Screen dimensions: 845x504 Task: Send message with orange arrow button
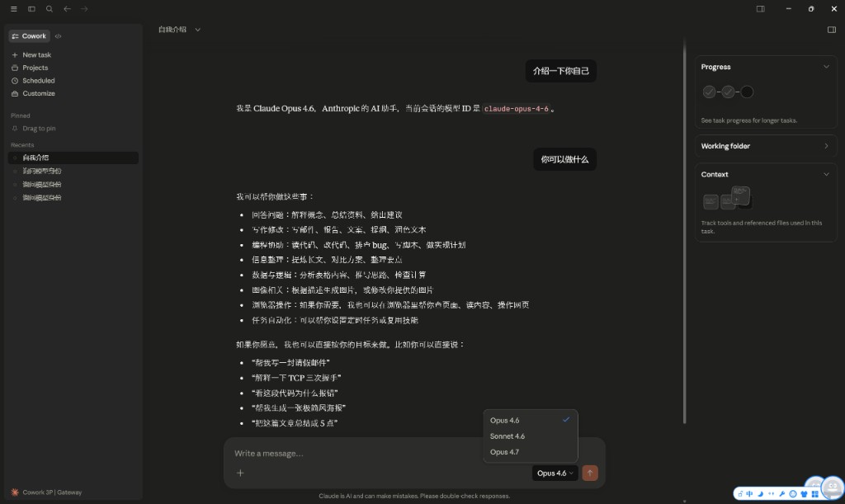(590, 473)
